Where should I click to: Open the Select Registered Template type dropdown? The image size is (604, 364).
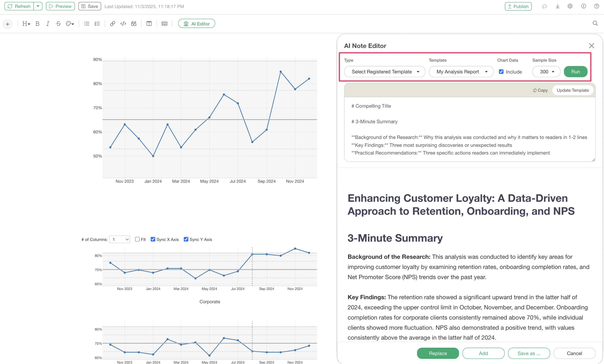385,72
